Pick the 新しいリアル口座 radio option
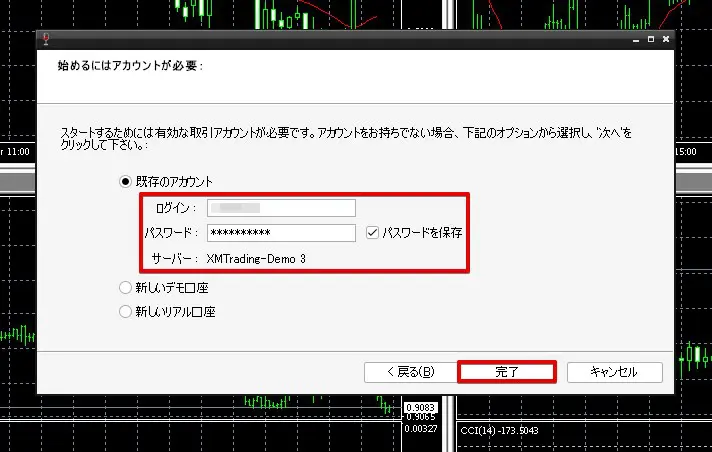The image size is (712, 452). pyautogui.click(x=125, y=311)
